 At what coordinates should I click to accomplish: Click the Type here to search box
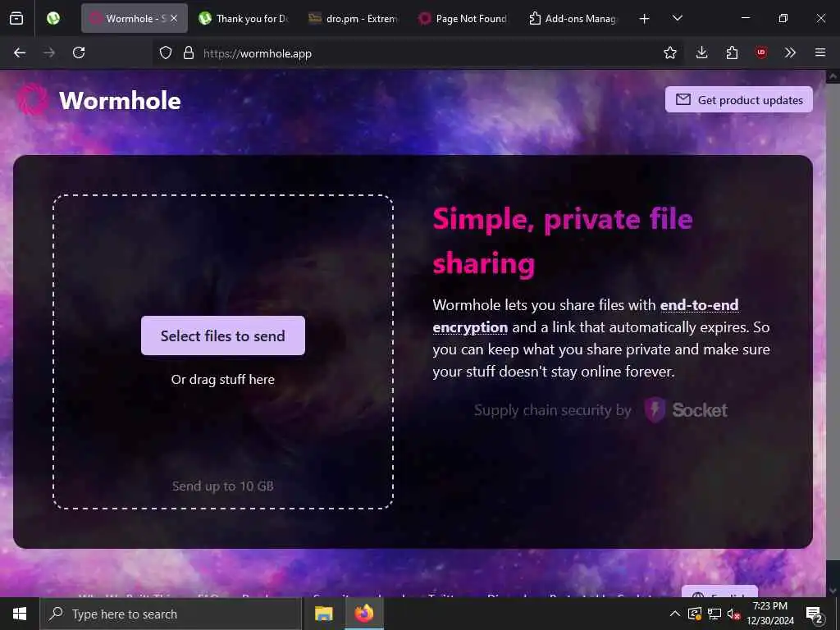pos(171,614)
